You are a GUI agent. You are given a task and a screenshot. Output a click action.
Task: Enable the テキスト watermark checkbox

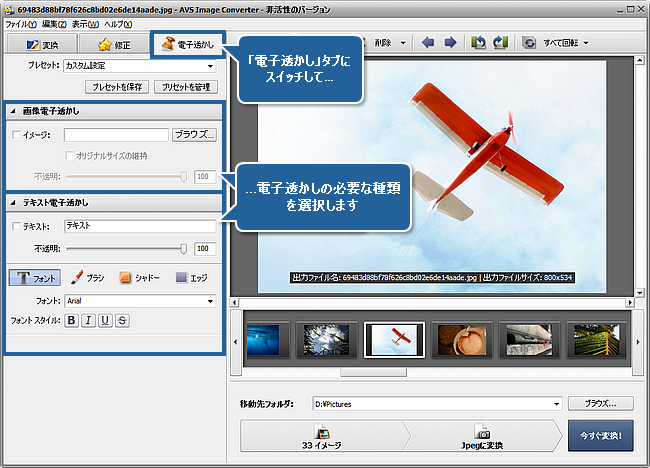pyautogui.click(x=15, y=227)
